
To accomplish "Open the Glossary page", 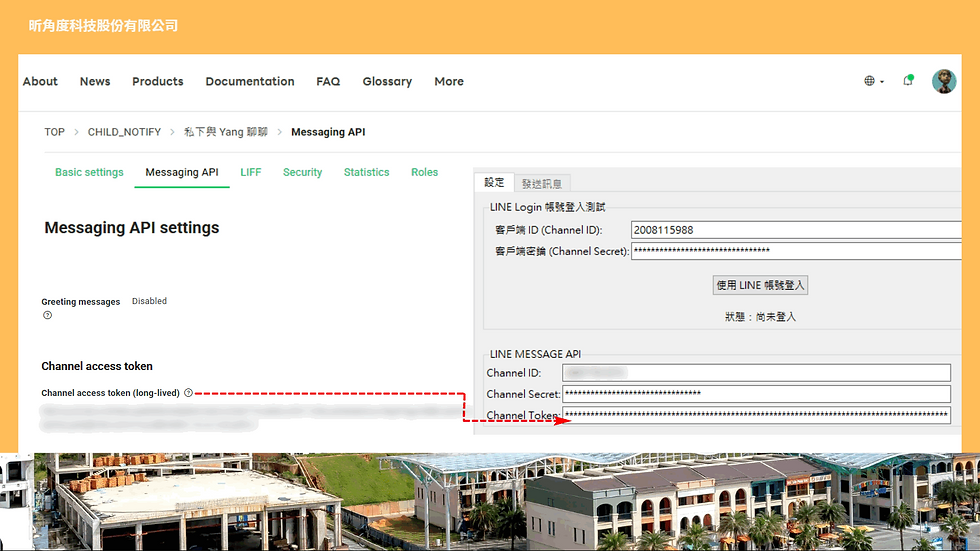I will pos(388,81).
